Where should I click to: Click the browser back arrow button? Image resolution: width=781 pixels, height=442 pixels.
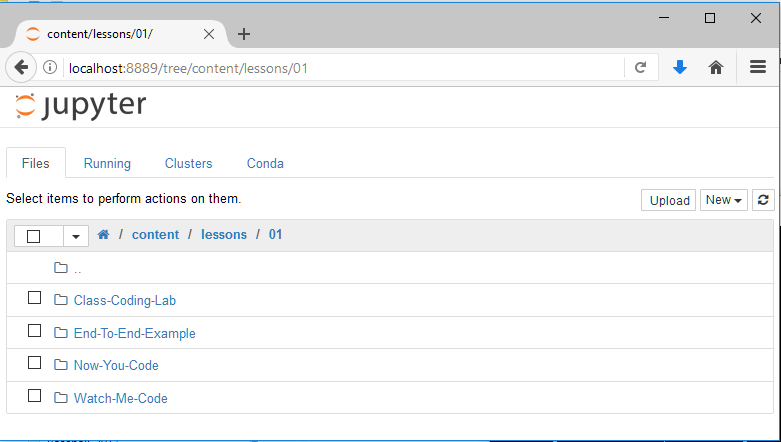[21, 68]
